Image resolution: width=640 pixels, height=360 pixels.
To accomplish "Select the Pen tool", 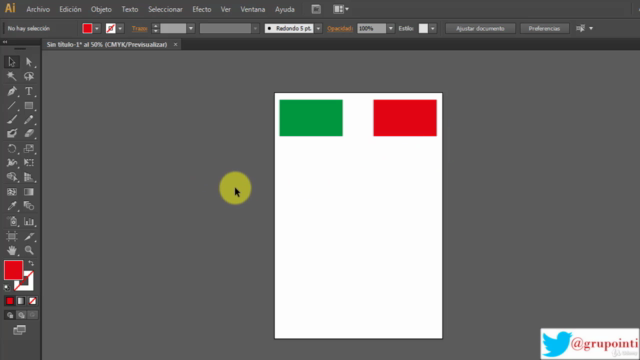I will (11, 91).
